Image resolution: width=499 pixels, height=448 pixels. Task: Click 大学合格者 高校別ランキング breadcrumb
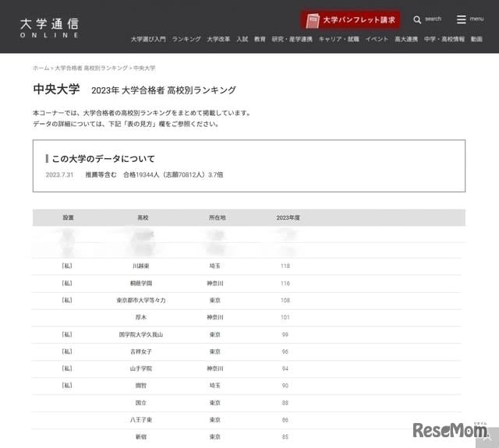coord(91,68)
